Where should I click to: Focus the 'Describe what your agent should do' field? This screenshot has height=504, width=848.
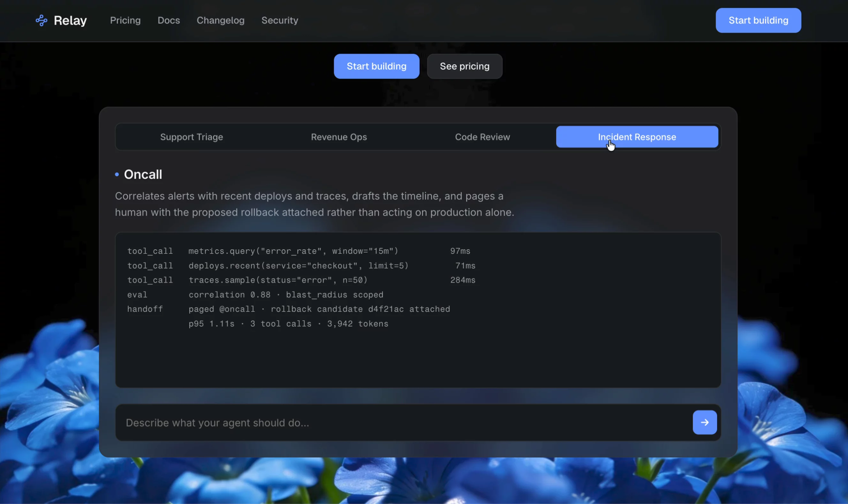405,422
